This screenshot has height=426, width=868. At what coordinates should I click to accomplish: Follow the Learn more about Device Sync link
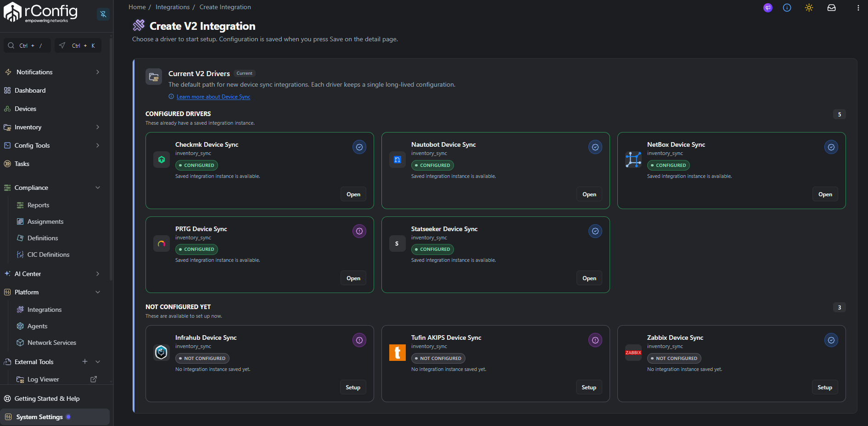pyautogui.click(x=213, y=97)
